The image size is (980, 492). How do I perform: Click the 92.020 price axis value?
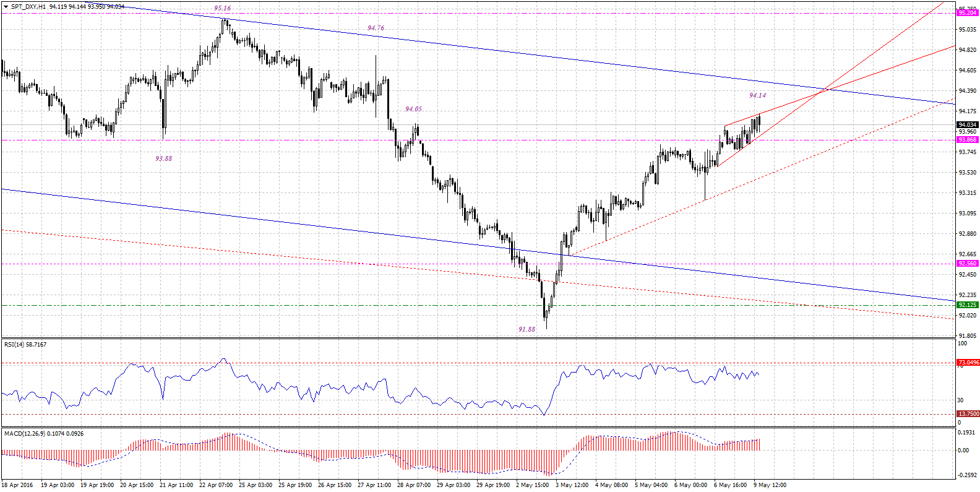point(967,316)
